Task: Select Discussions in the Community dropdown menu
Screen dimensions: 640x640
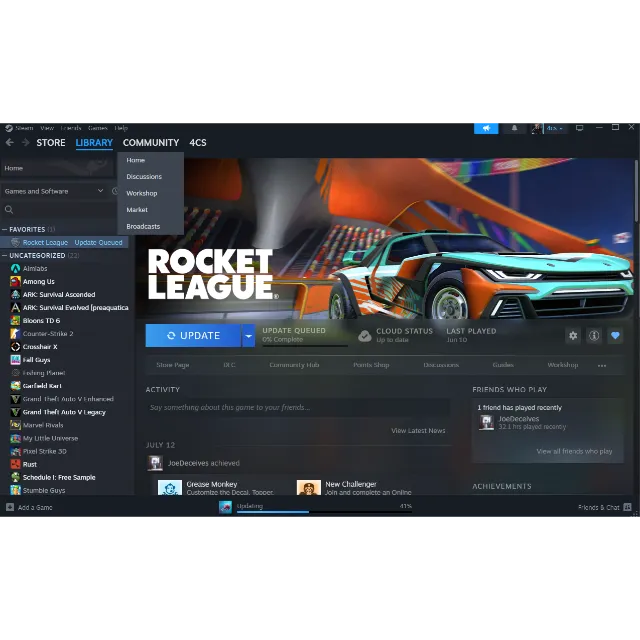Action: [144, 177]
